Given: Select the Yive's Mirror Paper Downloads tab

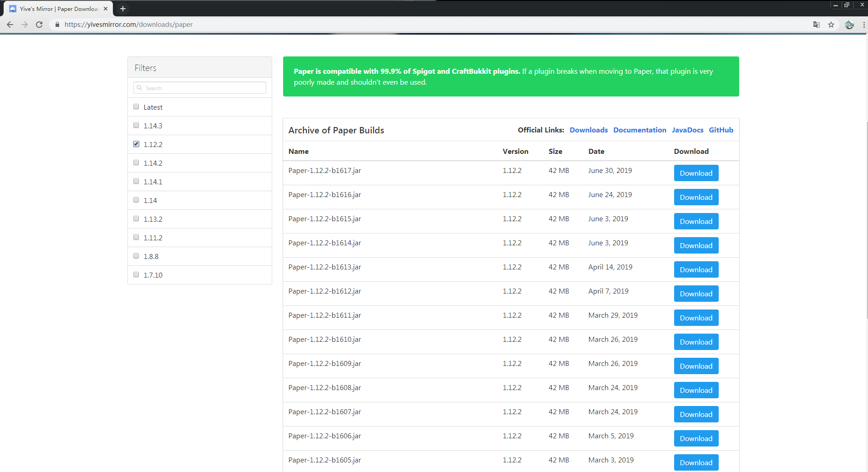Looking at the screenshot, I should [x=59, y=9].
